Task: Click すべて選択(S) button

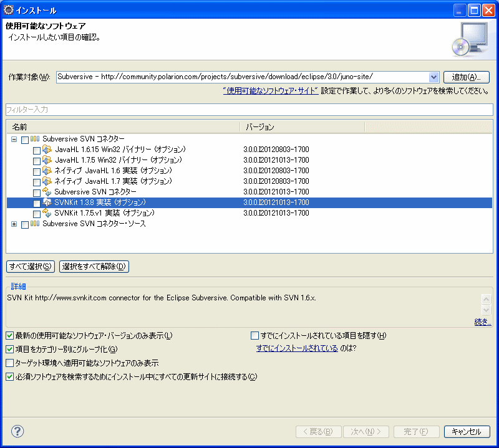Action: point(30,267)
